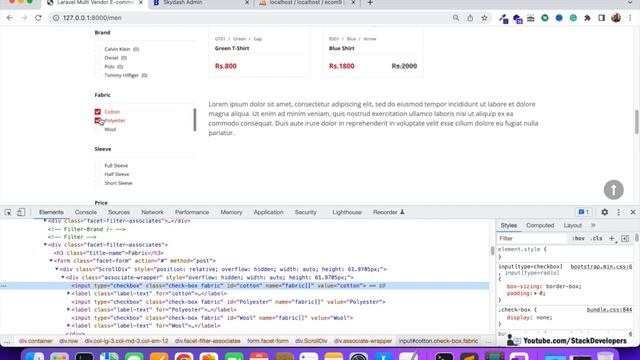Open the Application tab
The image size is (640, 360).
[268, 212]
